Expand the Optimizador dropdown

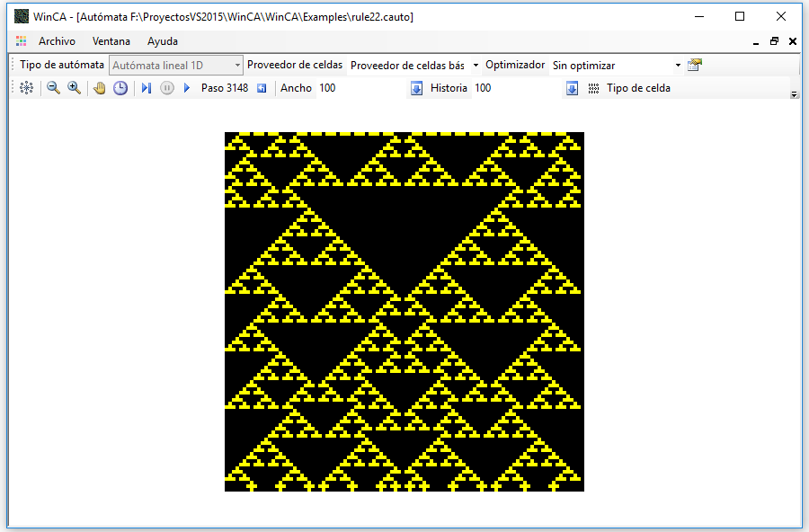pyautogui.click(x=678, y=66)
